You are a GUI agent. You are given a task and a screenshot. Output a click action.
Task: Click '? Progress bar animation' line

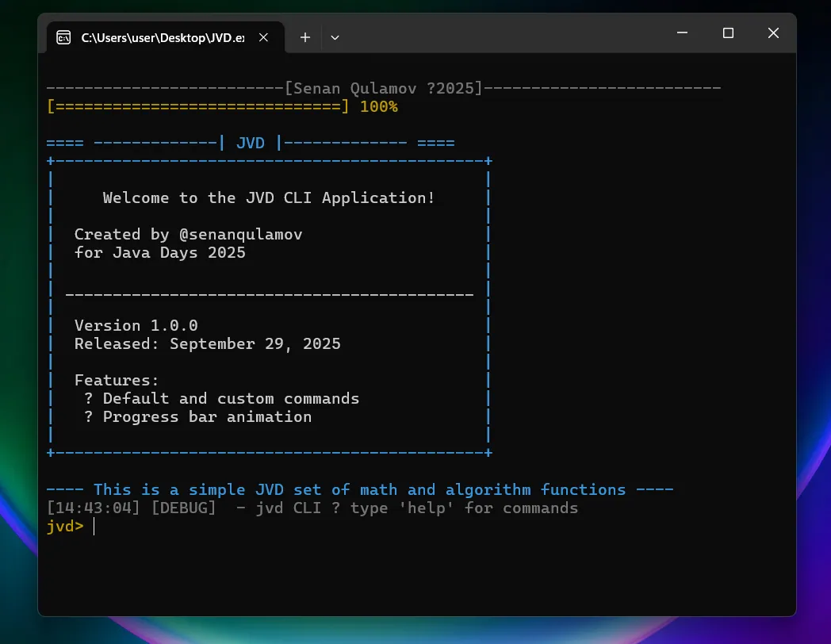pyautogui.click(x=197, y=416)
